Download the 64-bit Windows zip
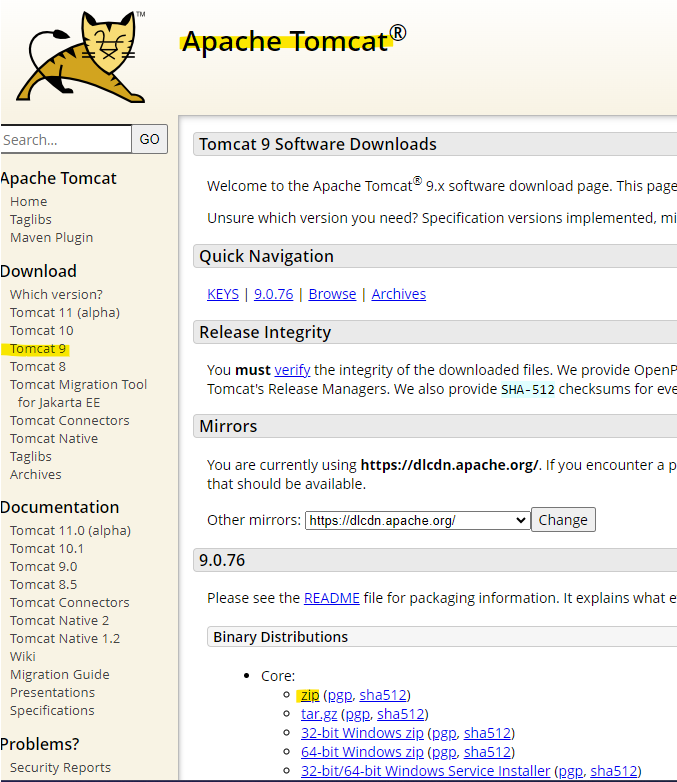 click(x=362, y=752)
